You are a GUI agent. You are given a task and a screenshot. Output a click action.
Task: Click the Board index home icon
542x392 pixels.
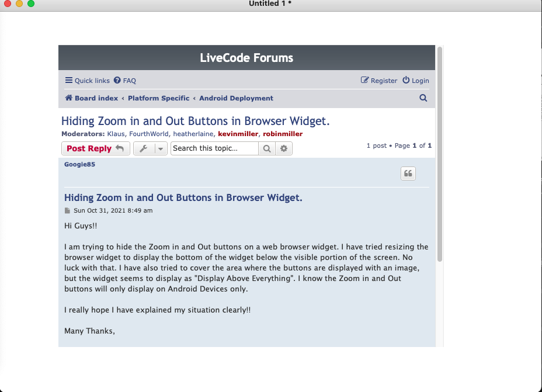[x=69, y=98]
